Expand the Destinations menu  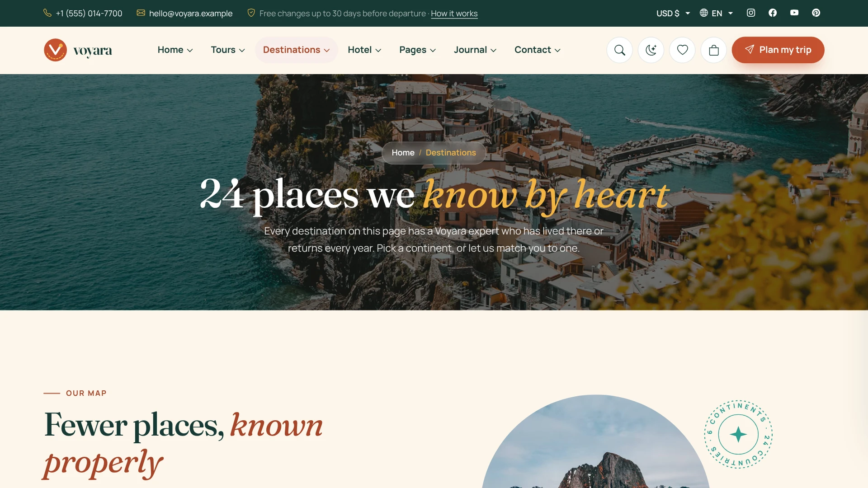tap(297, 50)
